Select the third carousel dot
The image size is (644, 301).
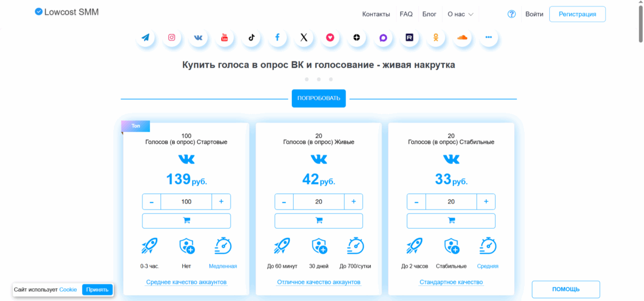[331, 79]
